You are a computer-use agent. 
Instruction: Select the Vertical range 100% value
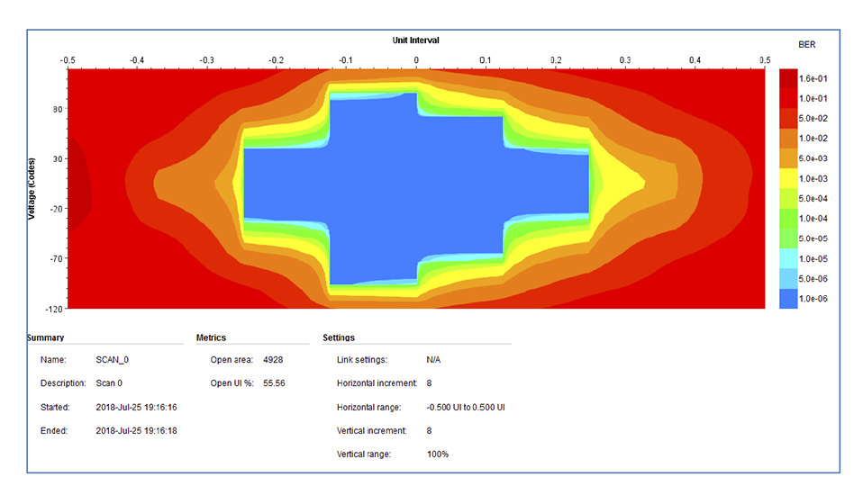tap(437, 454)
